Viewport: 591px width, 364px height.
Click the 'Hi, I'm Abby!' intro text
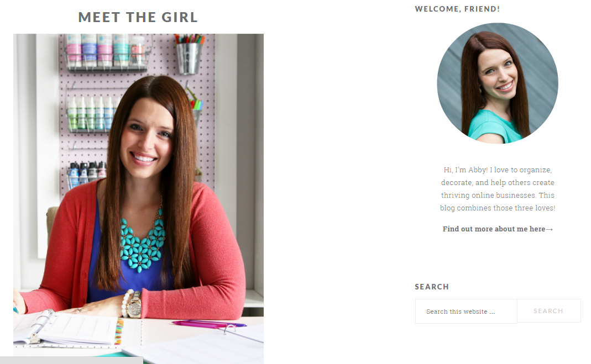(x=466, y=170)
